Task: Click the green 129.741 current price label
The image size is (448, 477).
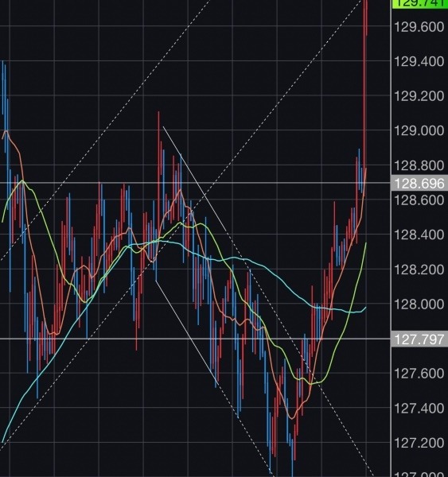Action: (x=419, y=3)
